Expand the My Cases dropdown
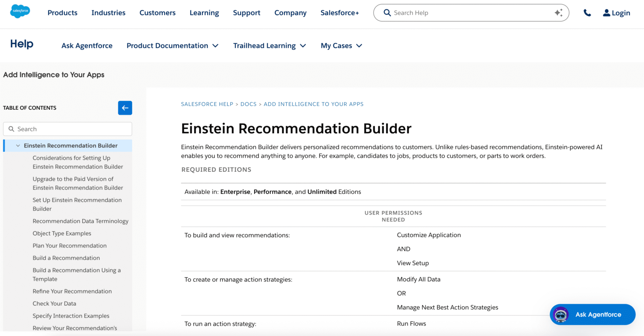 click(x=359, y=46)
